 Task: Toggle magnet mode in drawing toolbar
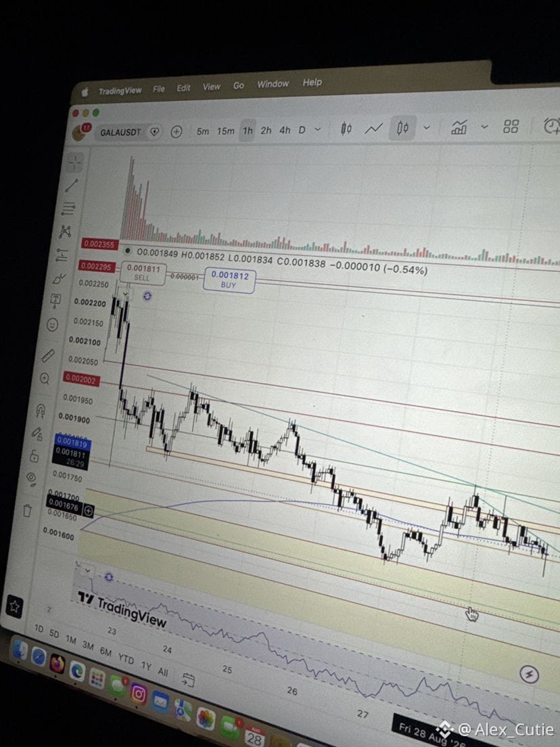point(41,410)
